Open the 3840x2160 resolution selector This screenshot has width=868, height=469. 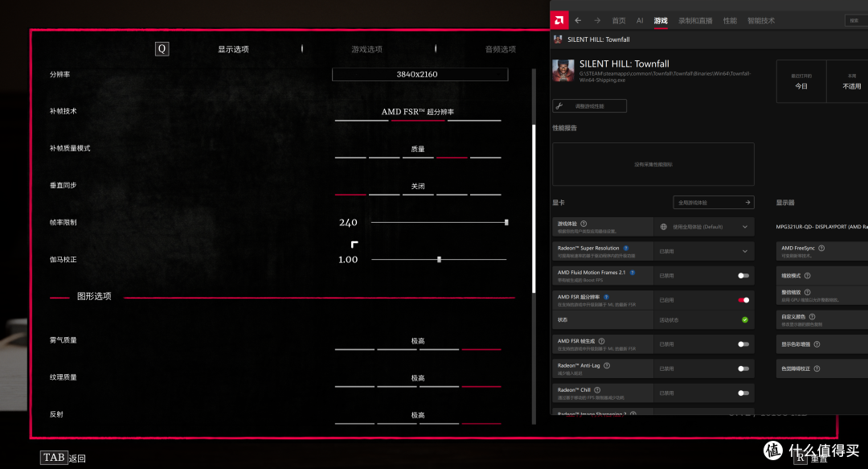tap(420, 74)
